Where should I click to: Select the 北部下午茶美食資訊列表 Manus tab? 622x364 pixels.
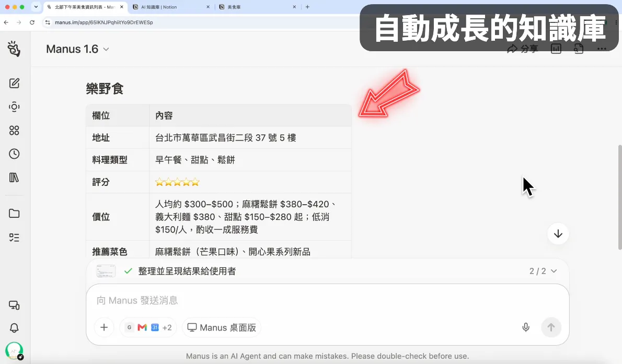pyautogui.click(x=84, y=7)
